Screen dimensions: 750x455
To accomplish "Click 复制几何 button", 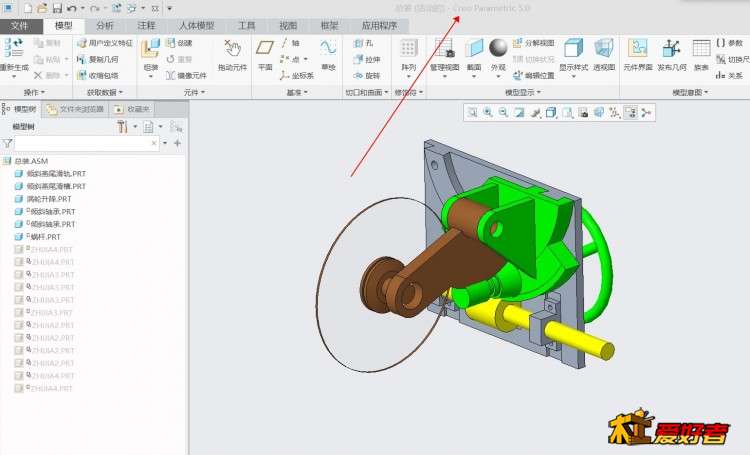I will tap(98, 59).
